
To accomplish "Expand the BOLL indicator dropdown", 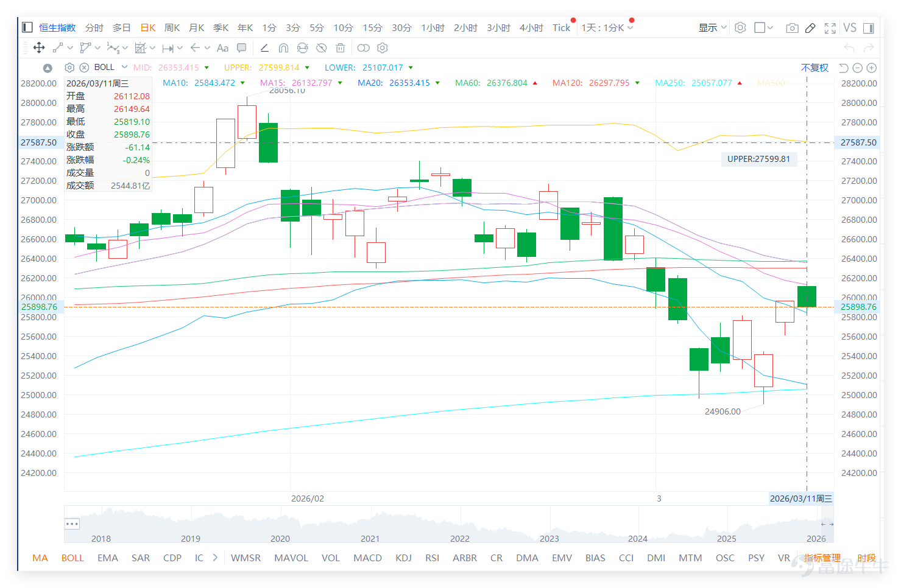I will point(124,67).
